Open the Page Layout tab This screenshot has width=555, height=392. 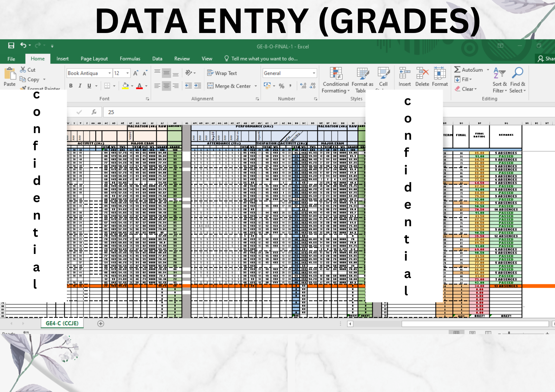(x=94, y=59)
